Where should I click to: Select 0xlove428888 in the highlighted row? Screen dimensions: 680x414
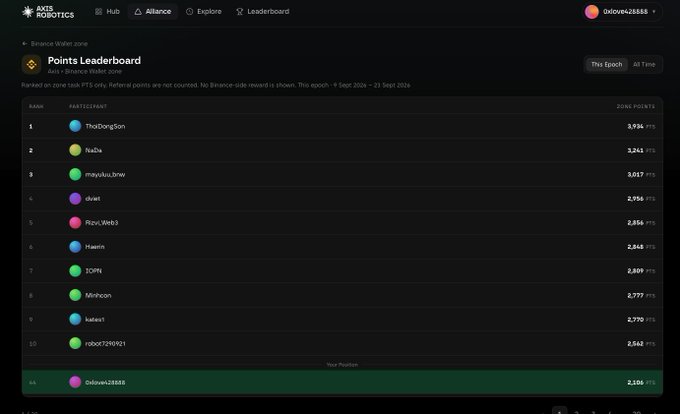coord(105,382)
